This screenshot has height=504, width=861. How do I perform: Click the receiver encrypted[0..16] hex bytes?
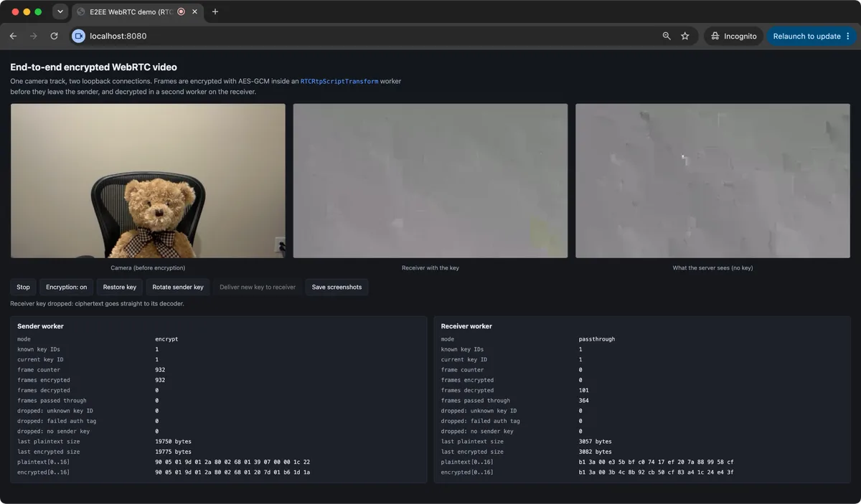(656, 472)
